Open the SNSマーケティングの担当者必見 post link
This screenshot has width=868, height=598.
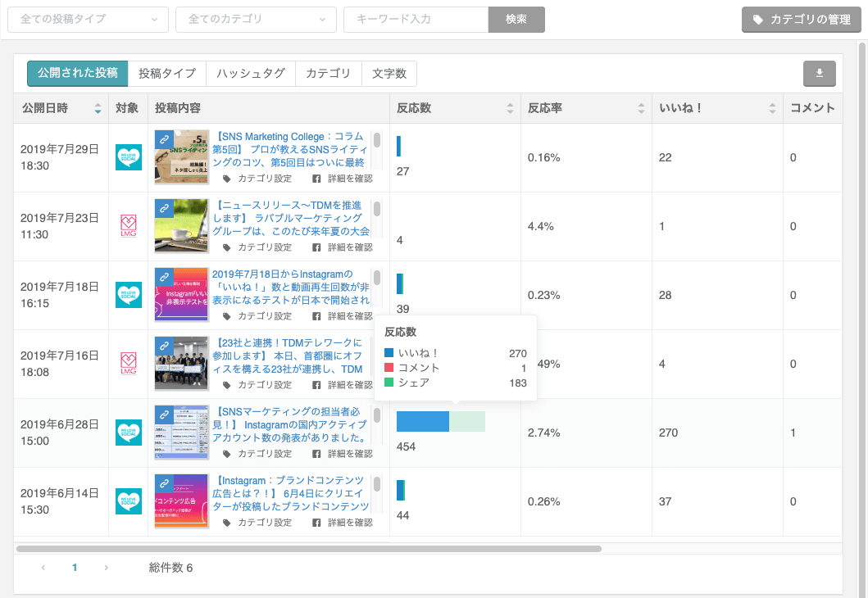pyautogui.click(x=290, y=425)
